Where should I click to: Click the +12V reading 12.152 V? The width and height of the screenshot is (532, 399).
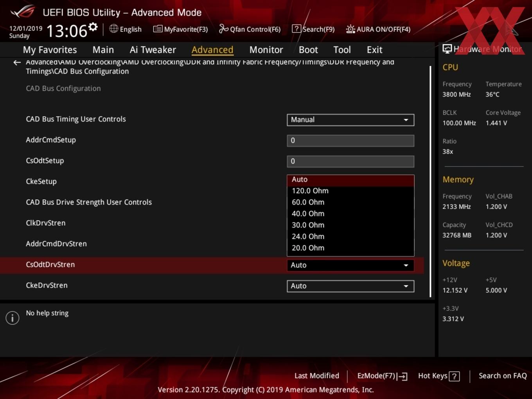(x=455, y=291)
